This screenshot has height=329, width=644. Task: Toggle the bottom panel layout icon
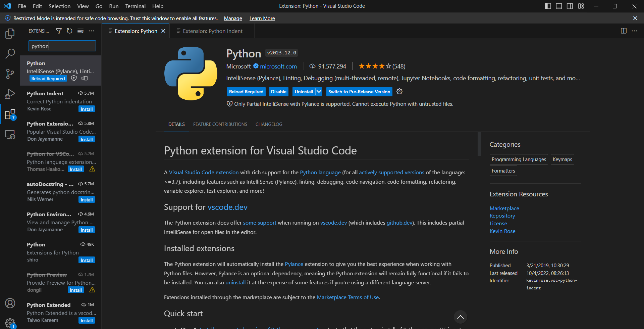point(559,6)
